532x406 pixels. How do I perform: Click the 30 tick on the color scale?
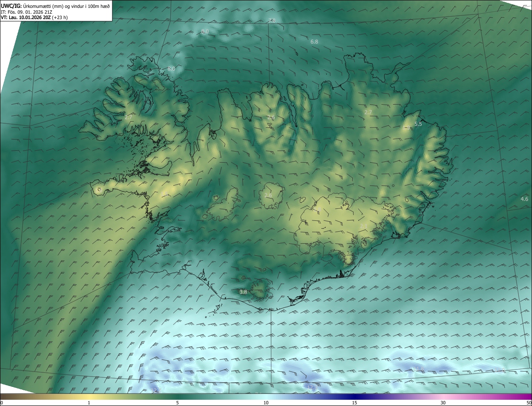pos(443,403)
